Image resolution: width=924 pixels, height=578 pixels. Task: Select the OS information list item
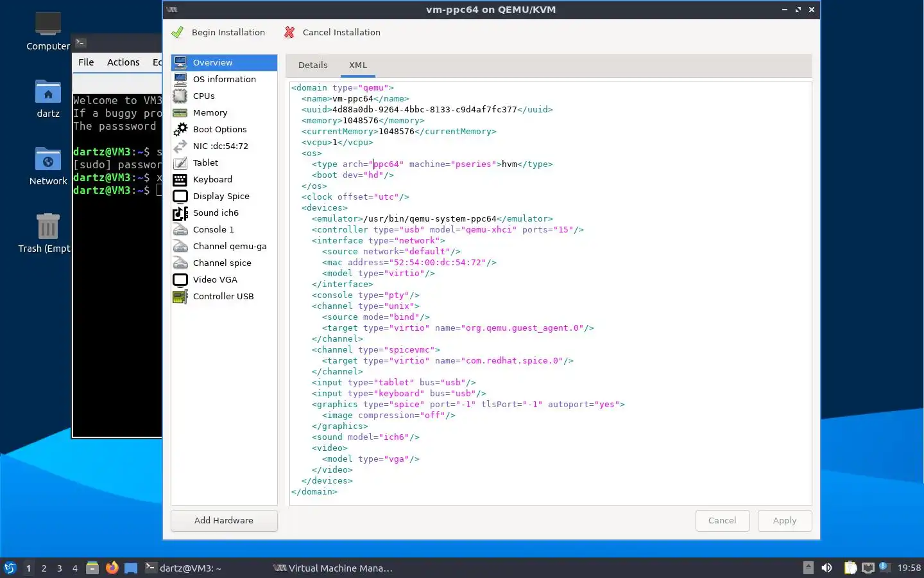224,79
